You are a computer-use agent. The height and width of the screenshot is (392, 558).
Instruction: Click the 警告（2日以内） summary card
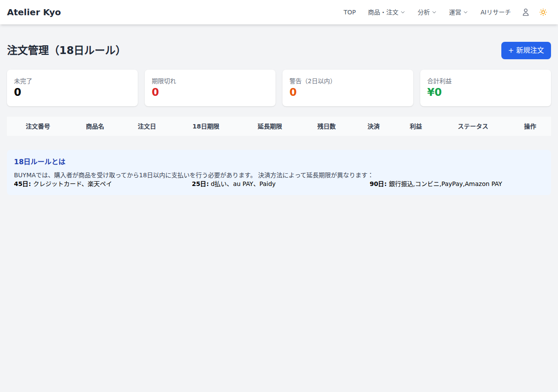click(x=348, y=88)
